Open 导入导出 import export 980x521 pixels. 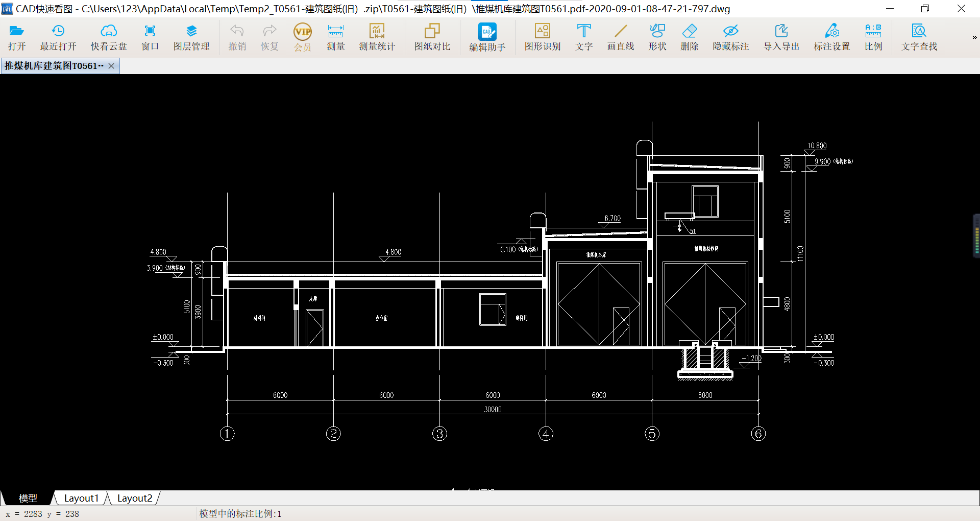click(x=781, y=37)
